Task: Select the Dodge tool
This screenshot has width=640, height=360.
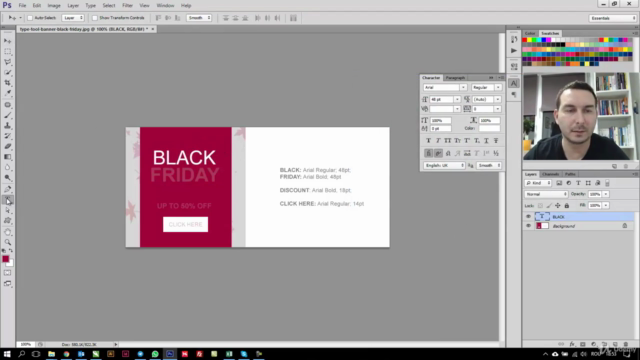Action: (8, 178)
